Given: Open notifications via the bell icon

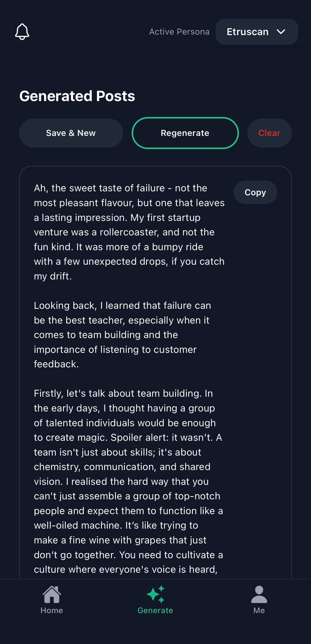Looking at the screenshot, I should pyautogui.click(x=22, y=32).
